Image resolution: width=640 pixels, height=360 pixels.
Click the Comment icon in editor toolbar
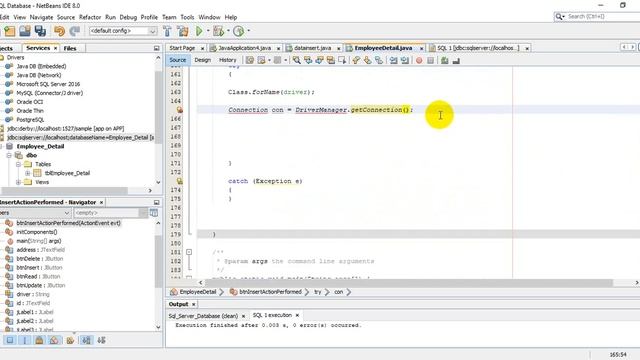(x=444, y=60)
